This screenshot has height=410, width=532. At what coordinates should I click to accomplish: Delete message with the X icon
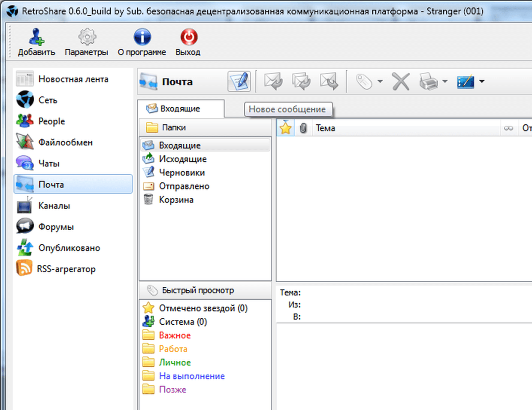point(401,81)
